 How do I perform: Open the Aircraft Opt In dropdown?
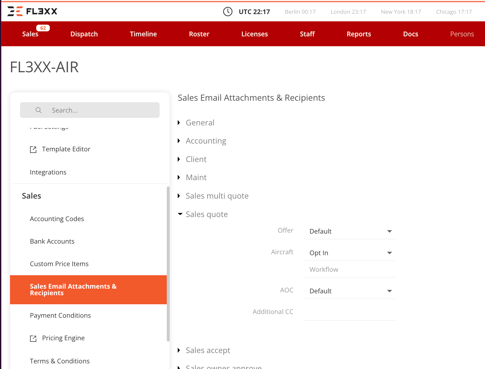tap(350, 253)
